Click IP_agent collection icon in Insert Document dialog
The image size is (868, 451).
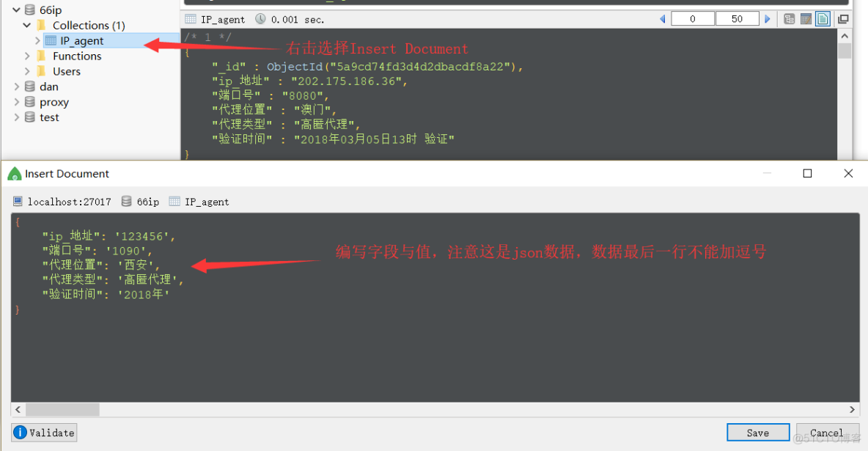pos(174,201)
